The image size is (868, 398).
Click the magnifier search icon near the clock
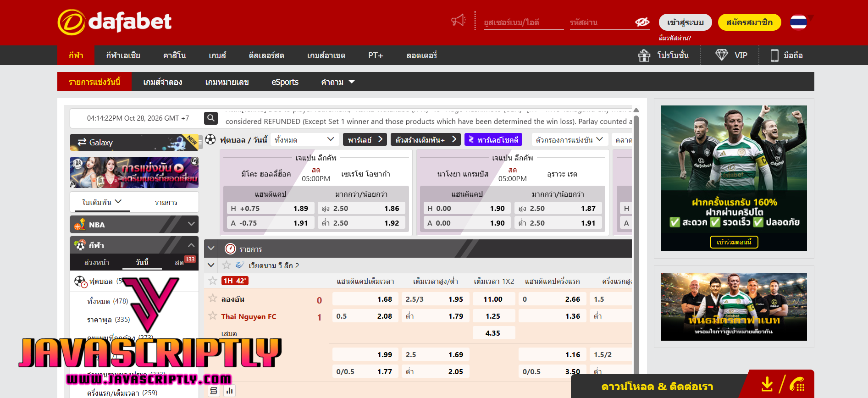click(x=211, y=118)
